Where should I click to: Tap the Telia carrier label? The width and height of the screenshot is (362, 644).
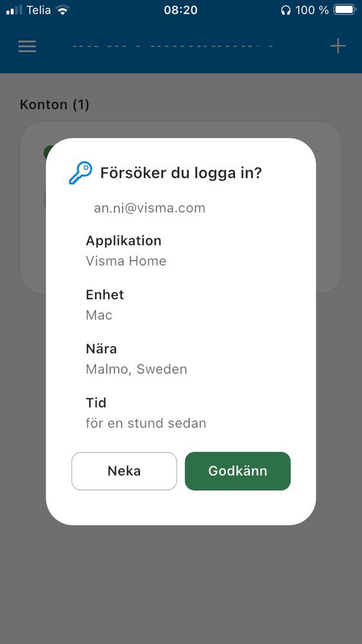(39, 10)
